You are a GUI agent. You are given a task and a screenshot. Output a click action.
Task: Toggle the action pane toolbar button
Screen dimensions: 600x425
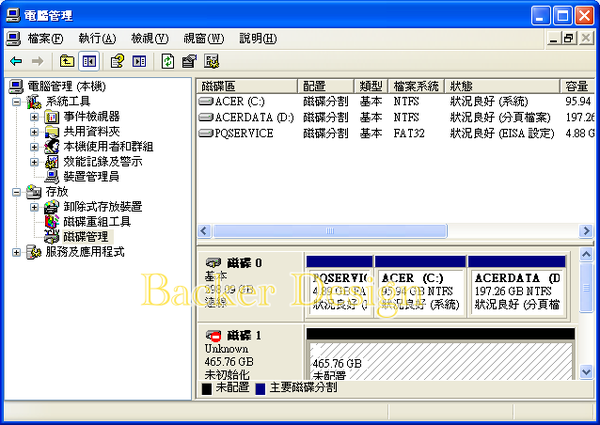(139, 61)
